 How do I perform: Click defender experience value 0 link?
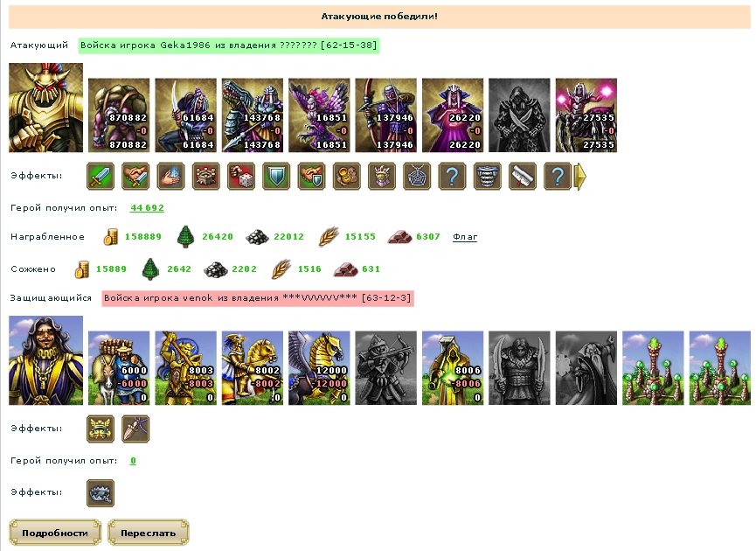pyautogui.click(x=133, y=461)
